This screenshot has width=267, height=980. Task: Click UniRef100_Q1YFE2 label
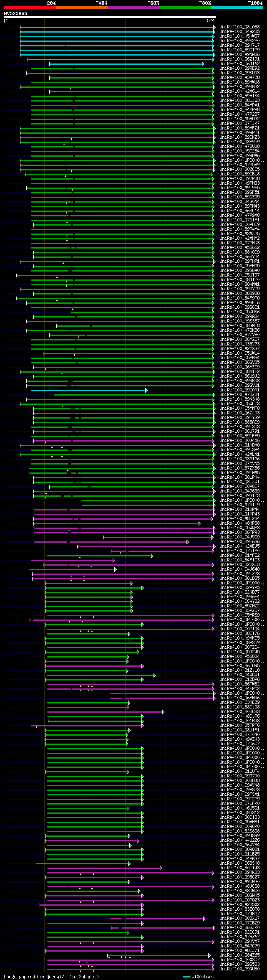[239, 555]
